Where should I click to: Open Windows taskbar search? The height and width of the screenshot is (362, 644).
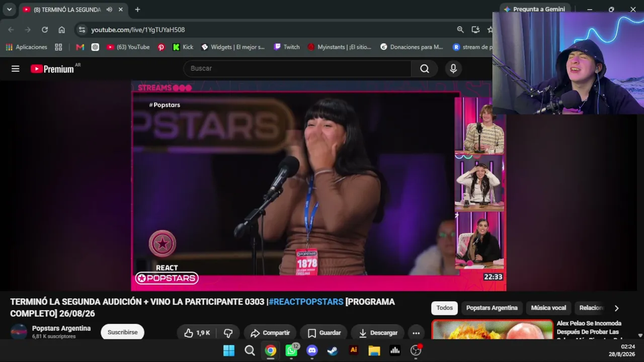click(250, 350)
